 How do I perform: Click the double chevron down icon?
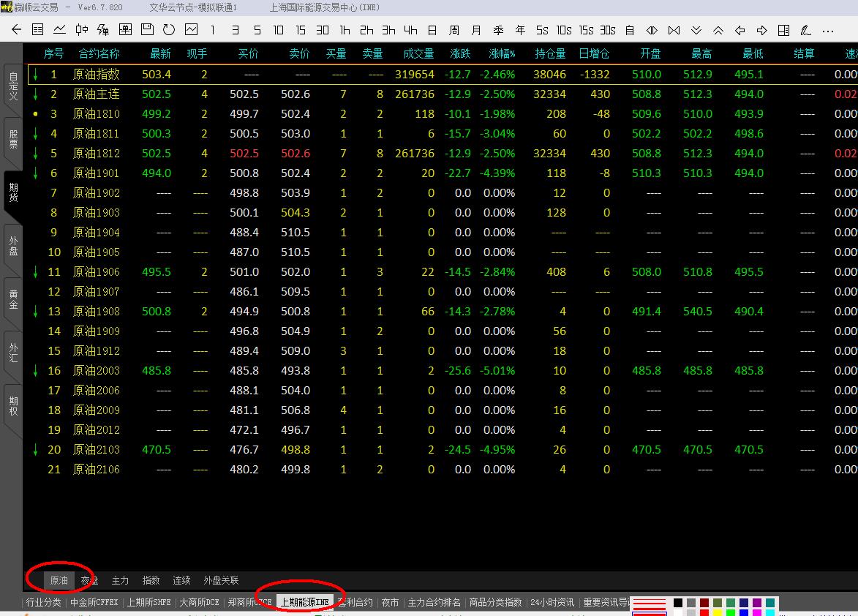[696, 30]
